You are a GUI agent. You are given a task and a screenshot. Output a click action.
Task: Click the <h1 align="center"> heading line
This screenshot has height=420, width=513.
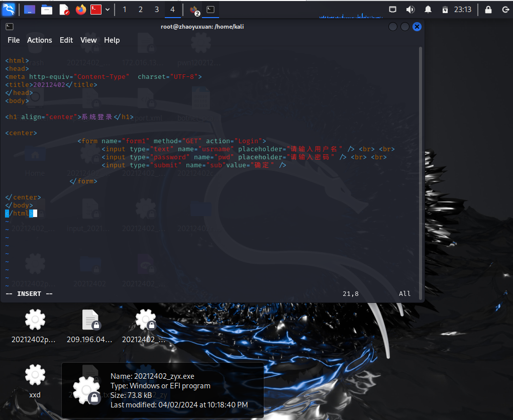[x=69, y=117]
